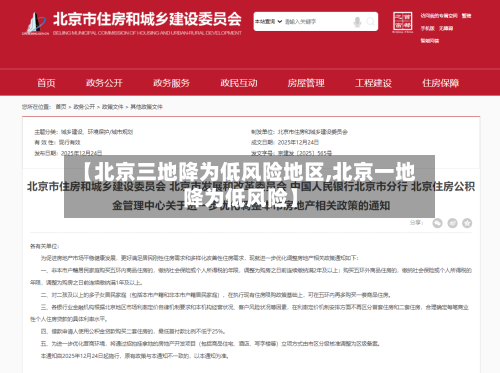Click the 政务公开 breadcrumb link
The image size is (500, 373).
(x=84, y=107)
